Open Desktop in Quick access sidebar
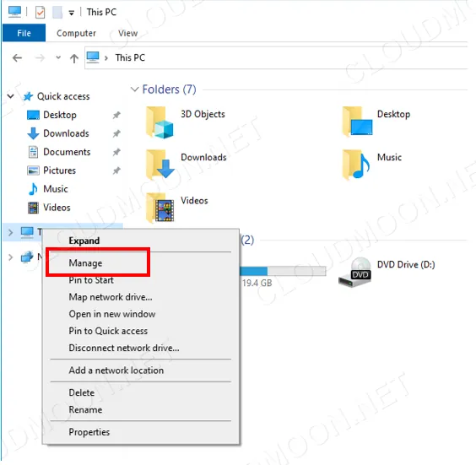Viewport: 476px width, 465px height. [60, 115]
